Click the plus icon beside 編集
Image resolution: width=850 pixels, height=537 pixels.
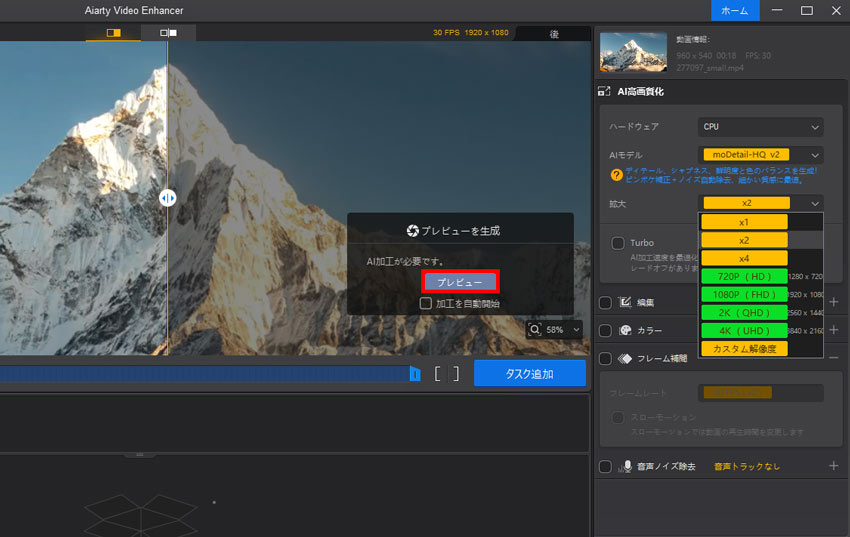pos(834,303)
